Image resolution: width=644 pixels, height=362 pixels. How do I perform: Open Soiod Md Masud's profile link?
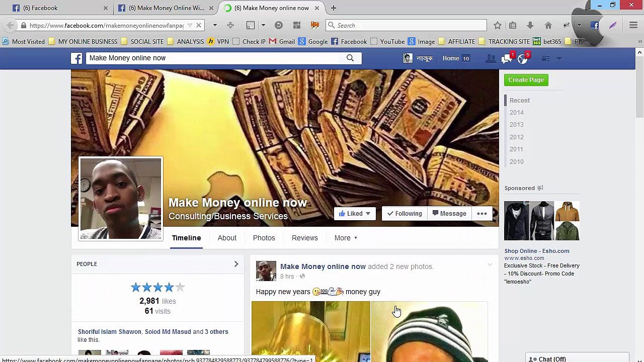168,332
